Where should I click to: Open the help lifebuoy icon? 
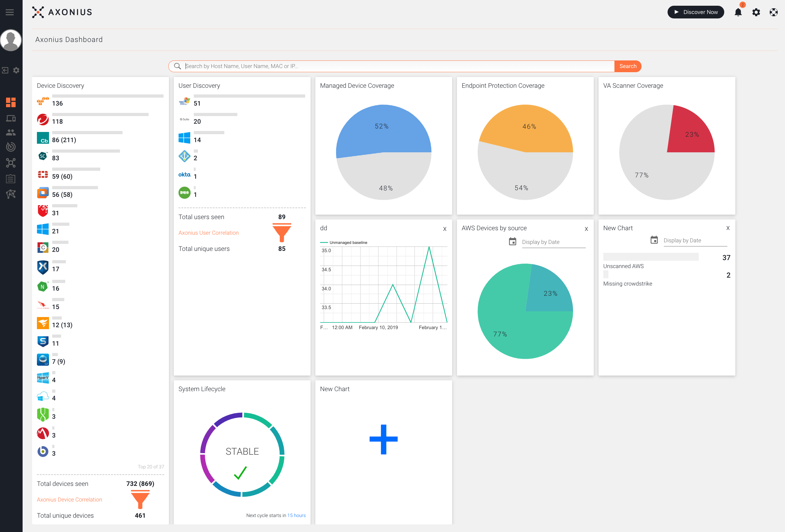(774, 12)
